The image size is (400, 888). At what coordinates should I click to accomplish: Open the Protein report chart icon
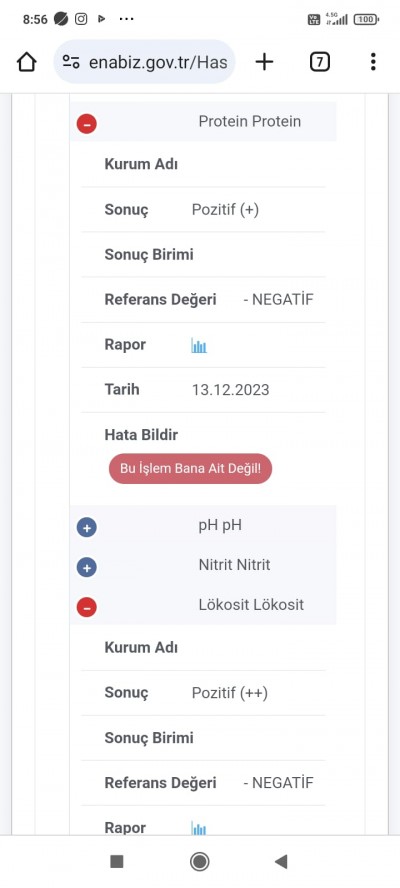199,345
